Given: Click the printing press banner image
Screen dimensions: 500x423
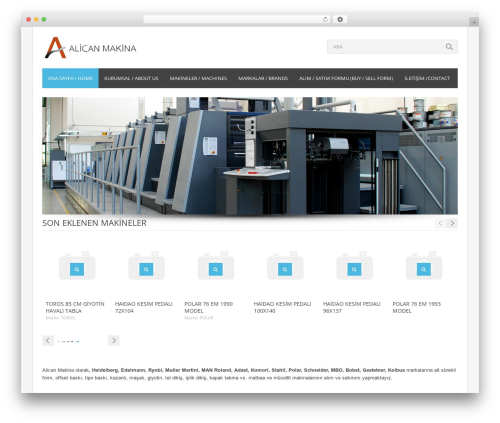Looking at the screenshot, I should coord(250,156).
